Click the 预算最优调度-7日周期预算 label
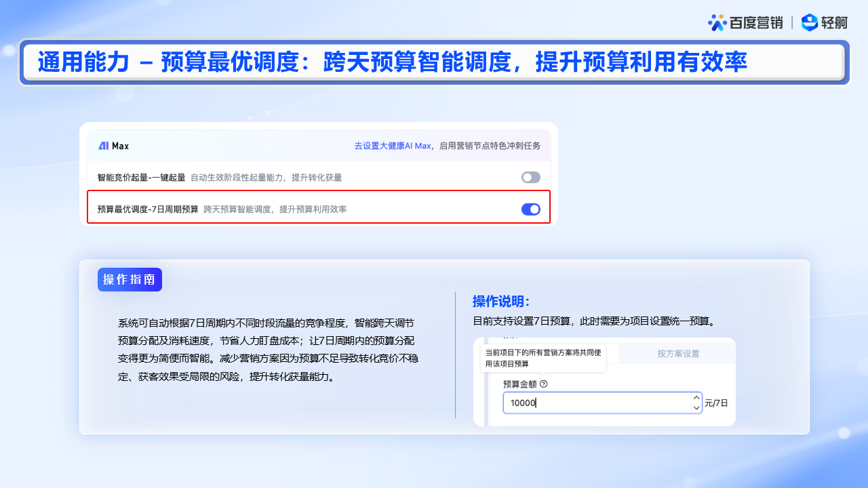868x488 pixels. point(148,209)
